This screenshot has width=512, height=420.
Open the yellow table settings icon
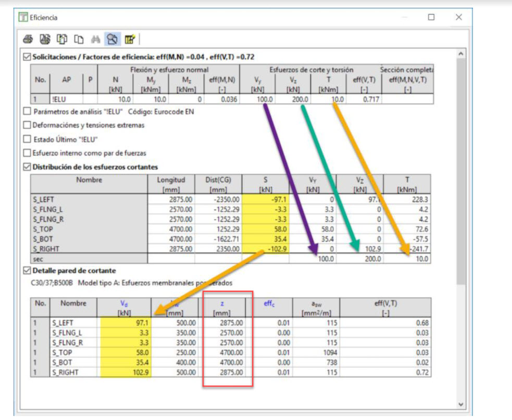pyautogui.click(x=129, y=39)
